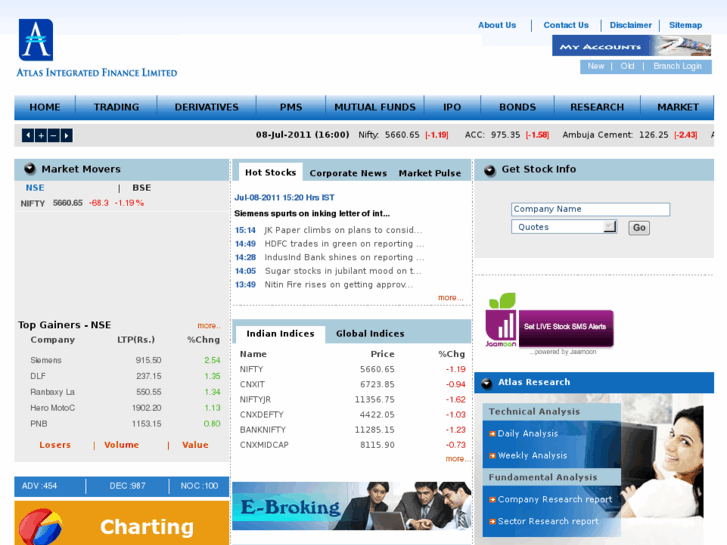The height and width of the screenshot is (545, 727).
Task: Open the Sitemap link
Action: pyautogui.click(x=685, y=25)
